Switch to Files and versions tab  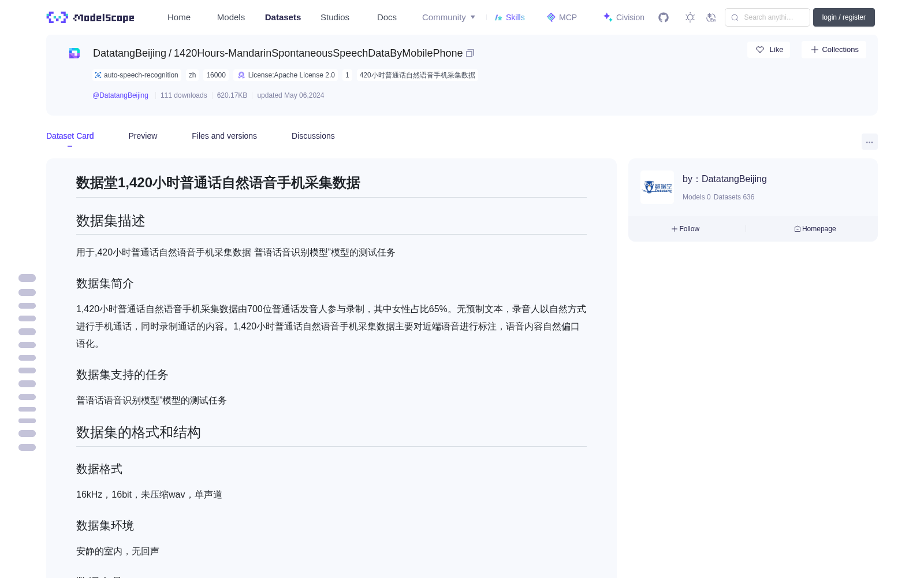click(x=224, y=136)
